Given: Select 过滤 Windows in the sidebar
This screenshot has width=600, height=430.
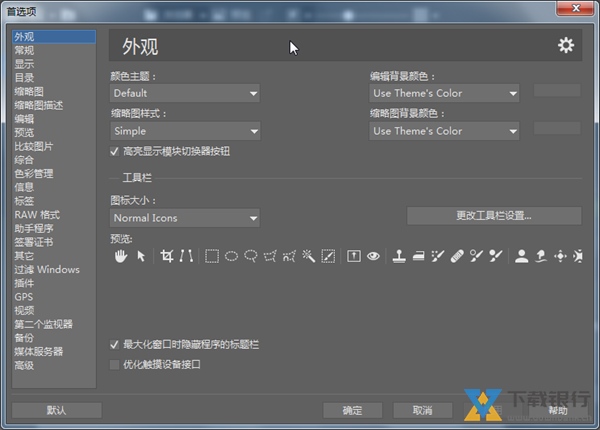Looking at the screenshot, I should [x=54, y=270].
